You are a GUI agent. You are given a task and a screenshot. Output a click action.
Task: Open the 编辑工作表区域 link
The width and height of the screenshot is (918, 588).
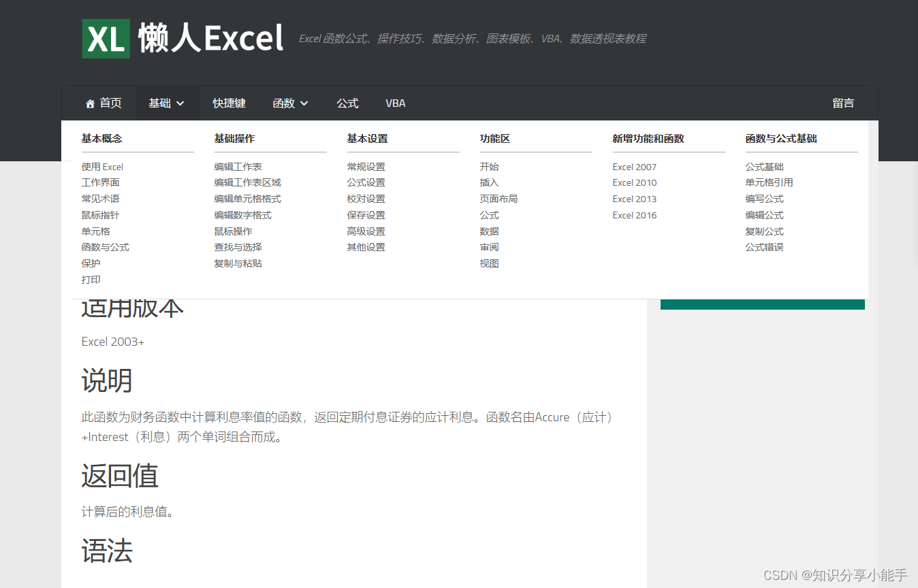click(248, 182)
